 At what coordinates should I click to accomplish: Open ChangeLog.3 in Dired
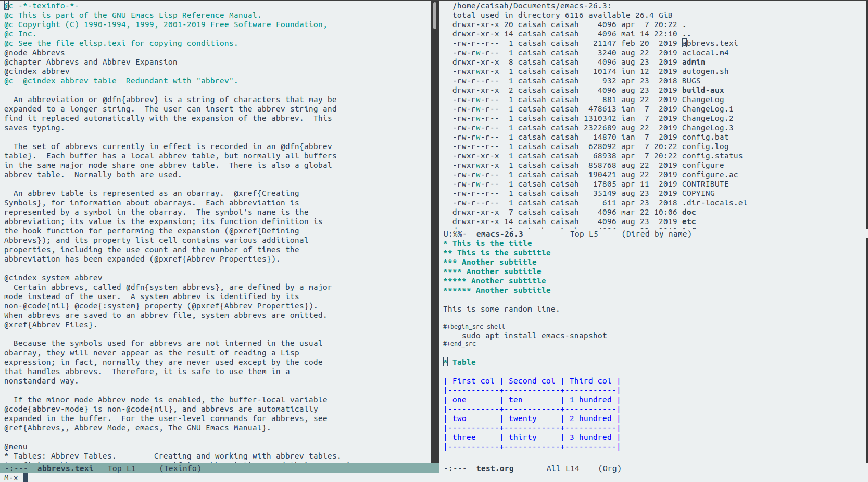click(708, 128)
